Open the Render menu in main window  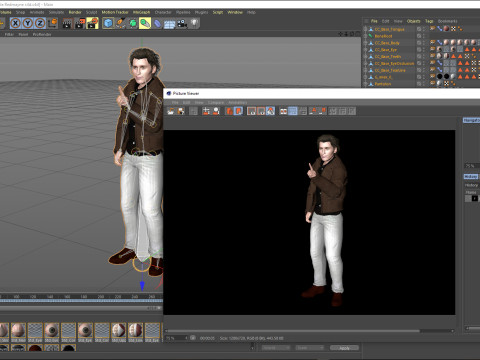point(75,12)
